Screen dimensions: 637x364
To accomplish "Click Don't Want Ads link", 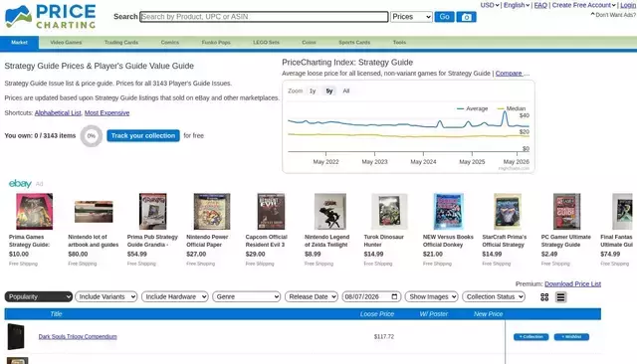I will click(613, 15).
